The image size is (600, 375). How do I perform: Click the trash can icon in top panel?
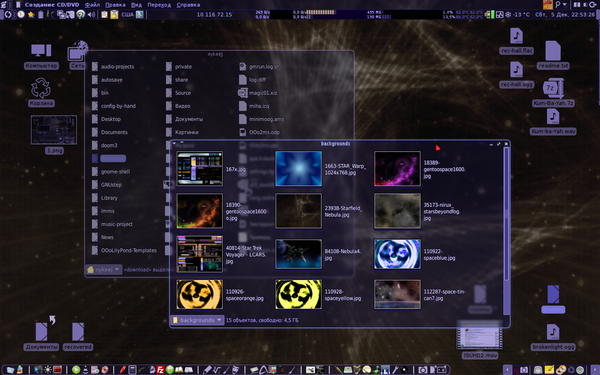41,15
